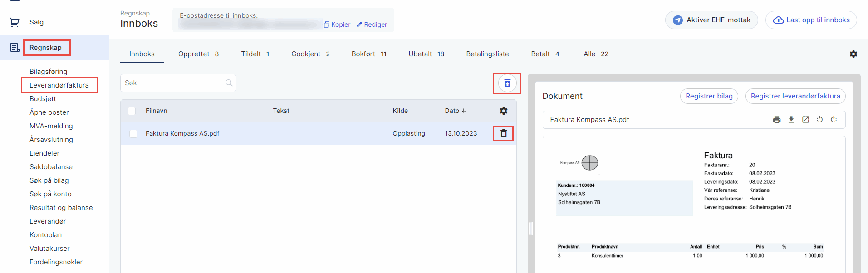Check the Faktura Kompass AS.pdf row checkbox
This screenshot has height=273, width=868.
coord(133,134)
